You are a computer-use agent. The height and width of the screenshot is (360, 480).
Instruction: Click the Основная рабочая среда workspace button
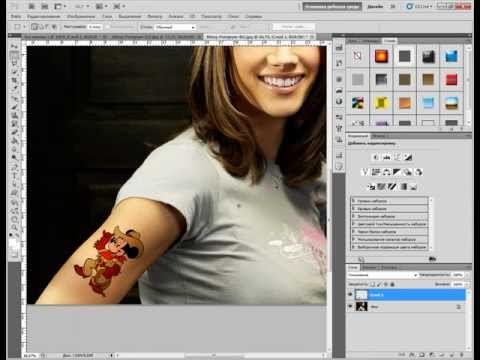pyautogui.click(x=332, y=6)
